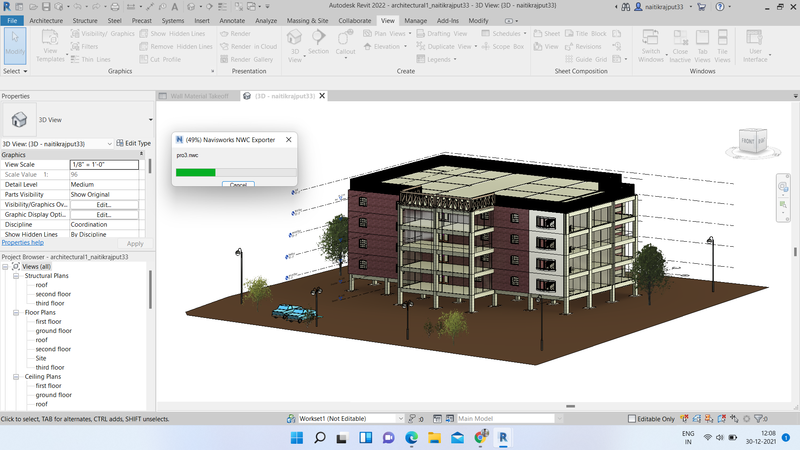Screen dimensions: 800x450
Task: Click Show Hidden Lines tool
Action: tap(172, 34)
